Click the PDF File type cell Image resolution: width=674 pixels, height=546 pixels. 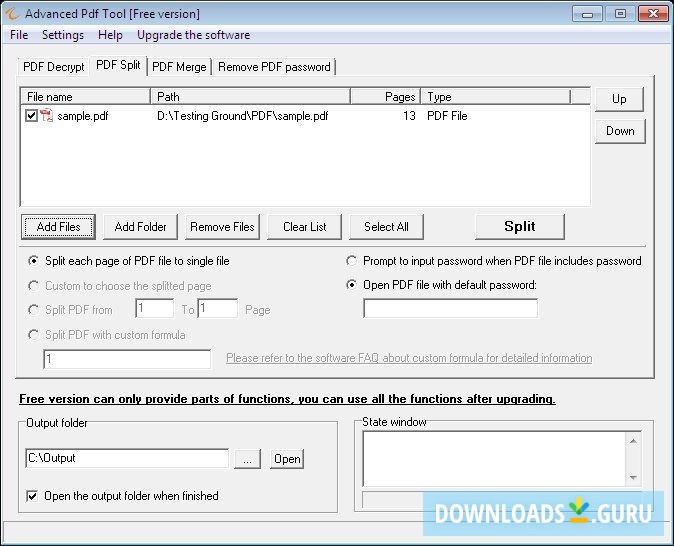point(447,116)
